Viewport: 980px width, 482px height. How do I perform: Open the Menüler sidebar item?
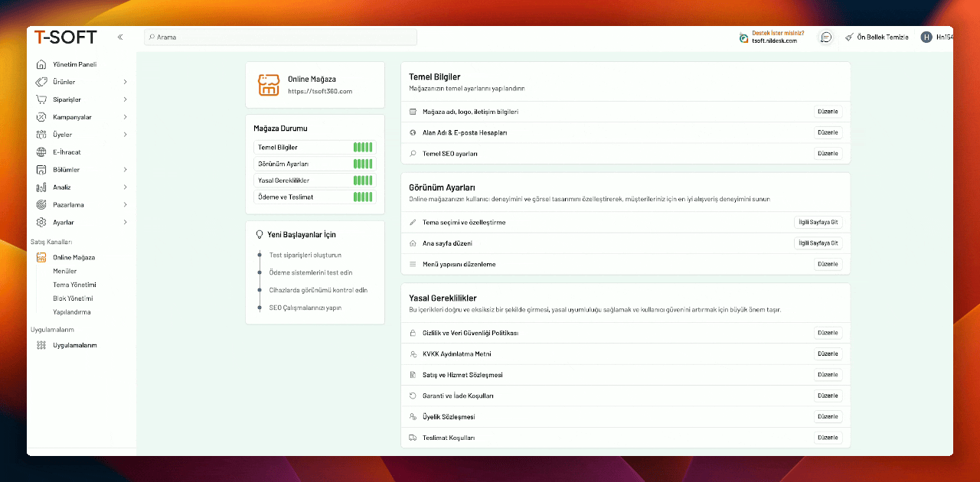pos(64,271)
